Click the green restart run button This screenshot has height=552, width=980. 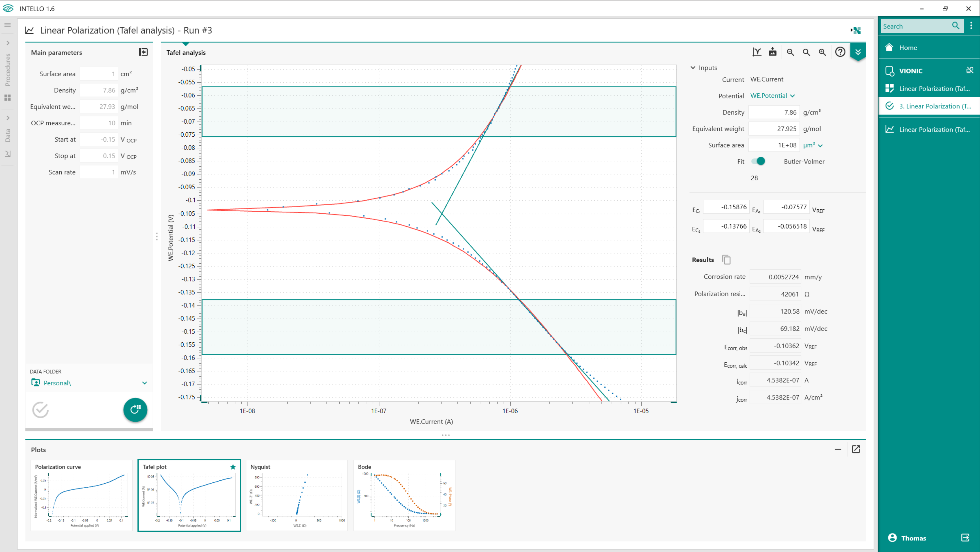(135, 410)
